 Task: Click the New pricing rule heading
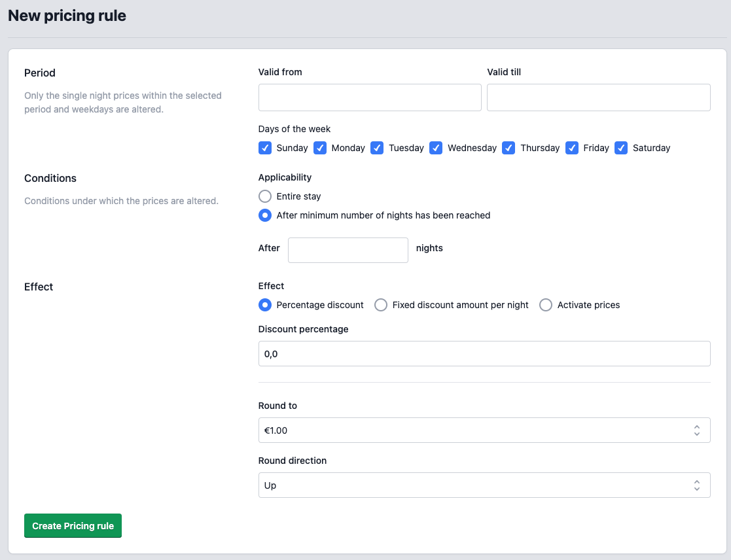point(67,16)
